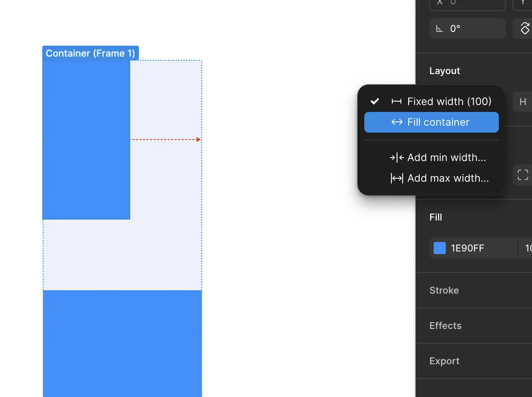The image size is (532, 397).
Task: Expand the Export section
Action: [x=444, y=361]
